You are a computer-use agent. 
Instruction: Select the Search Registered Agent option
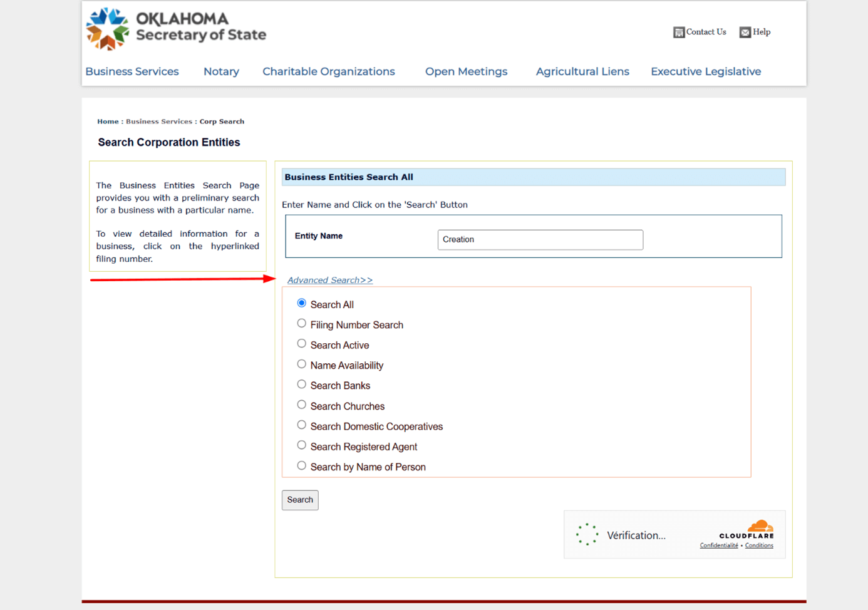point(302,445)
